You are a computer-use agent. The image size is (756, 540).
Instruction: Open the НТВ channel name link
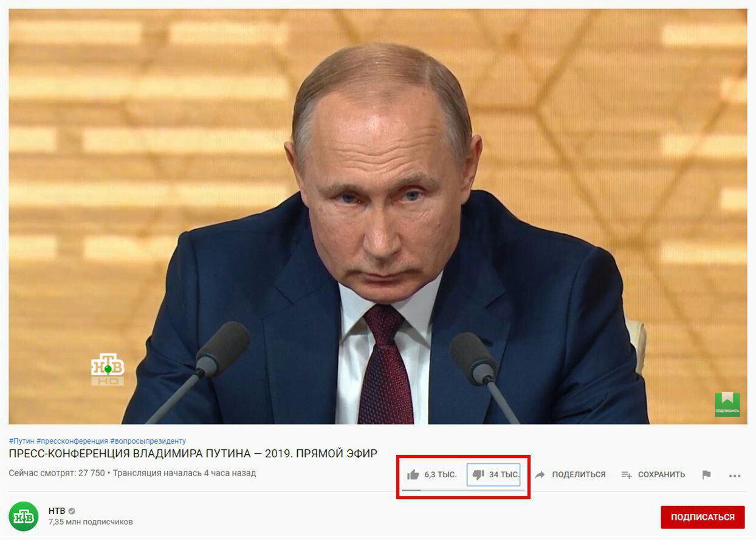coord(57,511)
